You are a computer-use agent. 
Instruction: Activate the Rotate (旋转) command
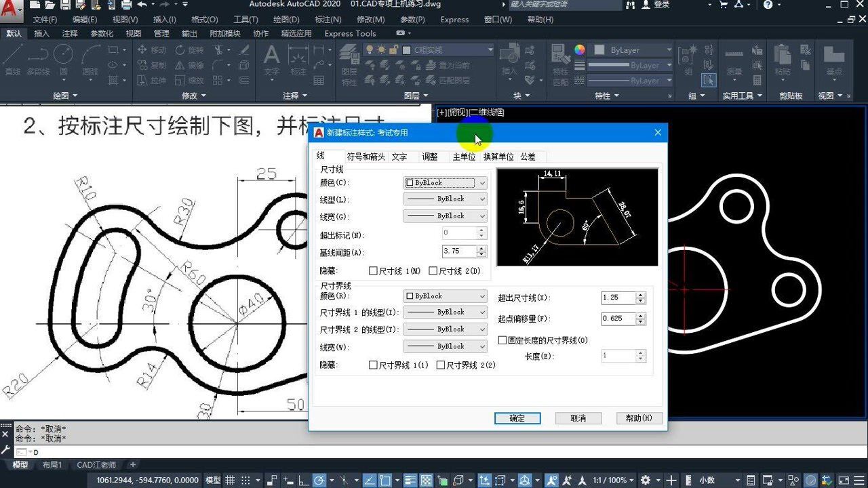(x=189, y=50)
